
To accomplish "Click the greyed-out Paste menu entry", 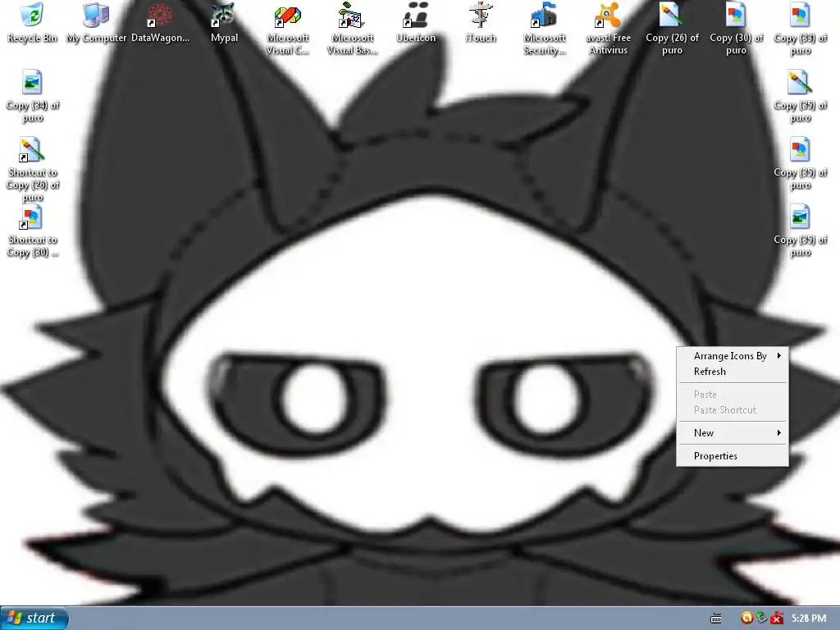I will [x=733, y=395].
